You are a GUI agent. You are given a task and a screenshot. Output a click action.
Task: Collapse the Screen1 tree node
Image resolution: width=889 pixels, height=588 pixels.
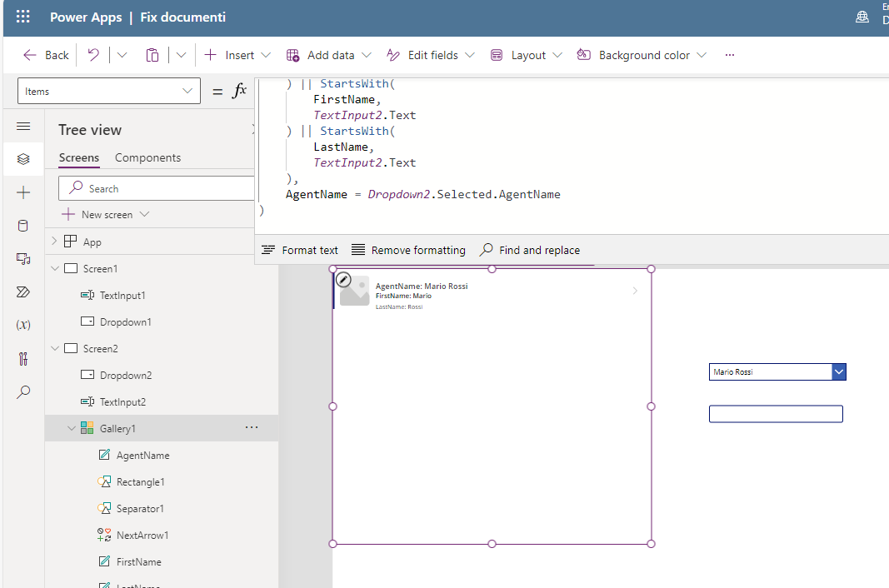[x=55, y=267]
